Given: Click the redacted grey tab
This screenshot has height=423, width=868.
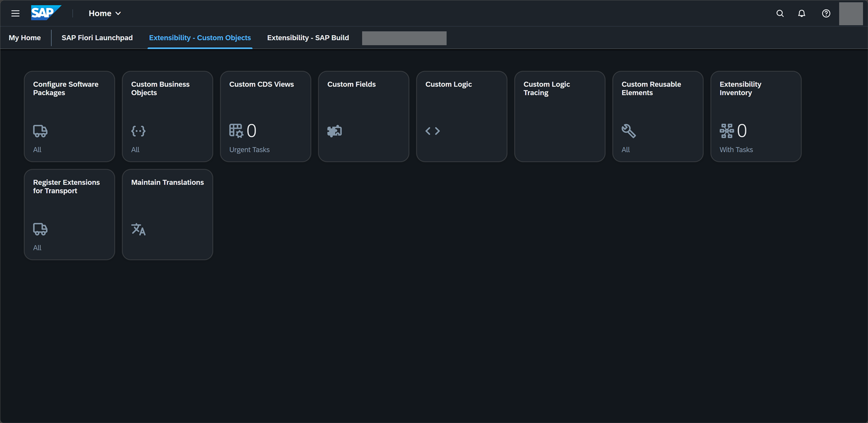Looking at the screenshot, I should pyautogui.click(x=404, y=38).
